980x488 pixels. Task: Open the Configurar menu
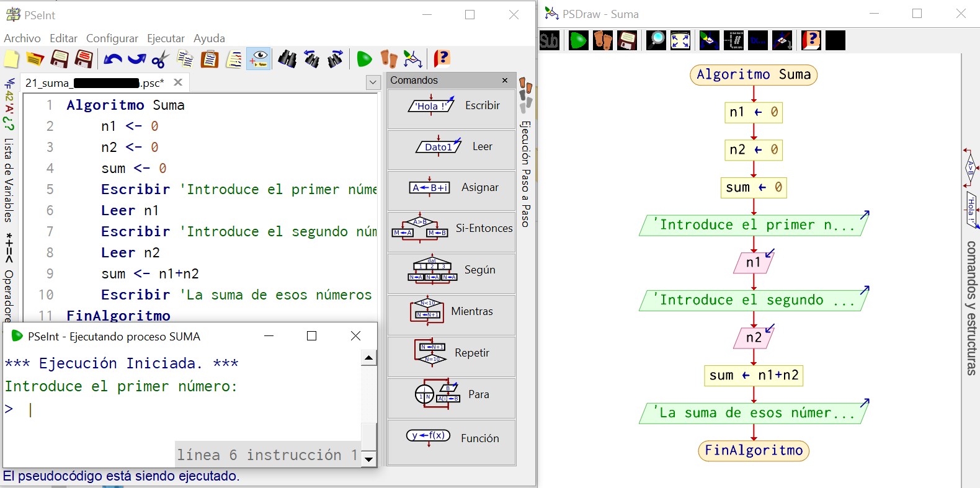[x=112, y=38]
